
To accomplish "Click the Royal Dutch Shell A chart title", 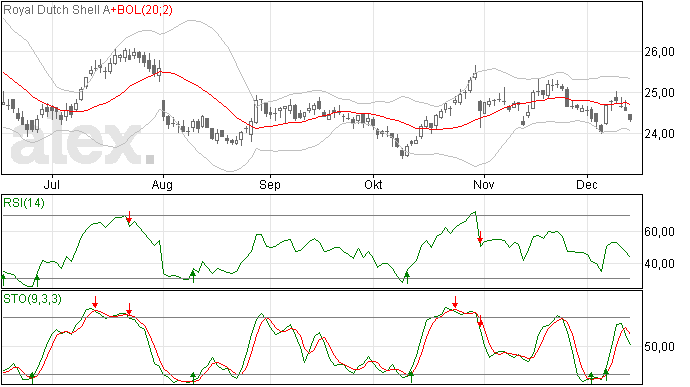I will pyautogui.click(x=56, y=10).
